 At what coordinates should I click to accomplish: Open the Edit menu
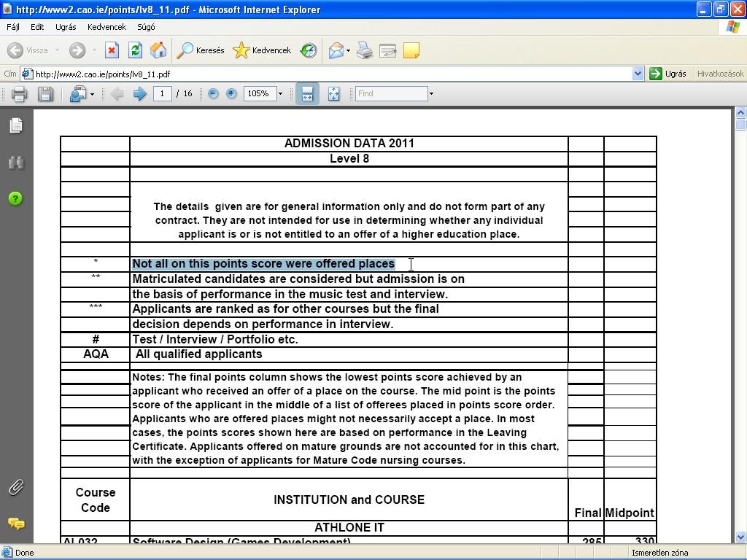click(x=37, y=27)
